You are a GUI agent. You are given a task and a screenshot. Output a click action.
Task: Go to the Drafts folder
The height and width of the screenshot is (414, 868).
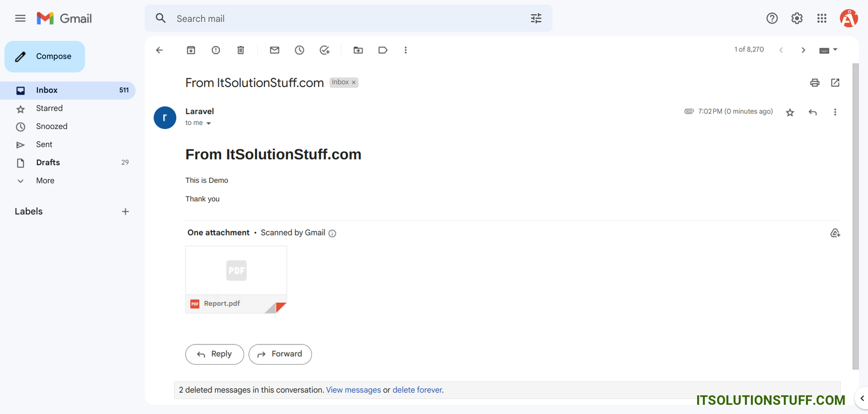tap(48, 162)
